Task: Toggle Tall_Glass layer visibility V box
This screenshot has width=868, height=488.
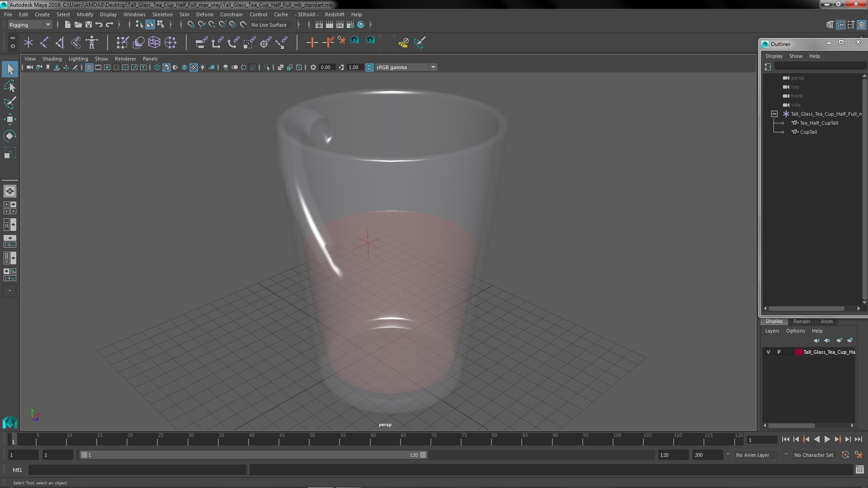Action: coord(768,352)
